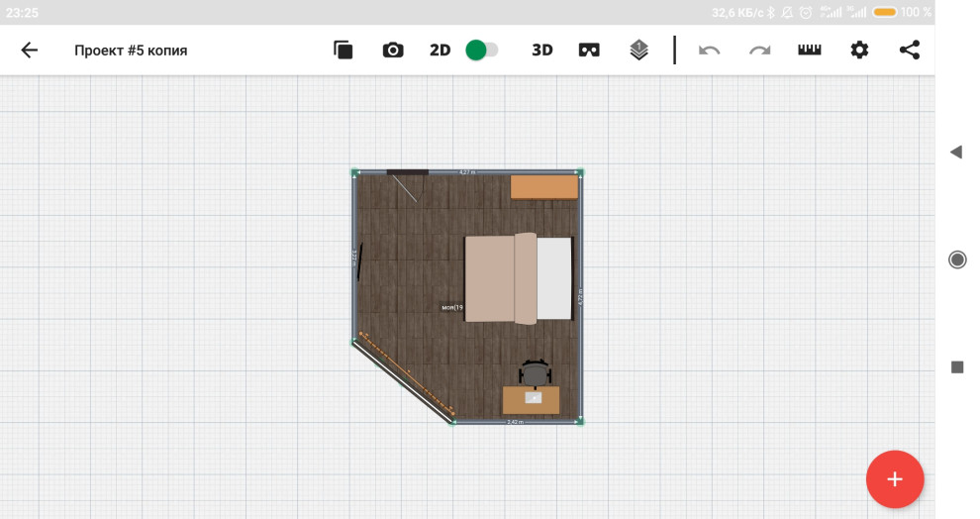Go back using the arrow icon
The image size is (980, 519).
click(x=30, y=51)
